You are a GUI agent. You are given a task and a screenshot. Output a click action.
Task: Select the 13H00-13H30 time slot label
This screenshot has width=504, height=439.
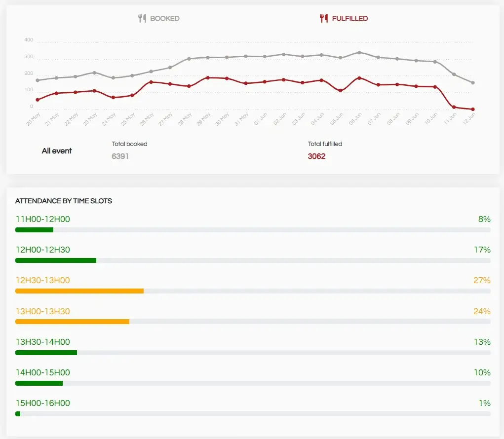pyautogui.click(x=43, y=311)
